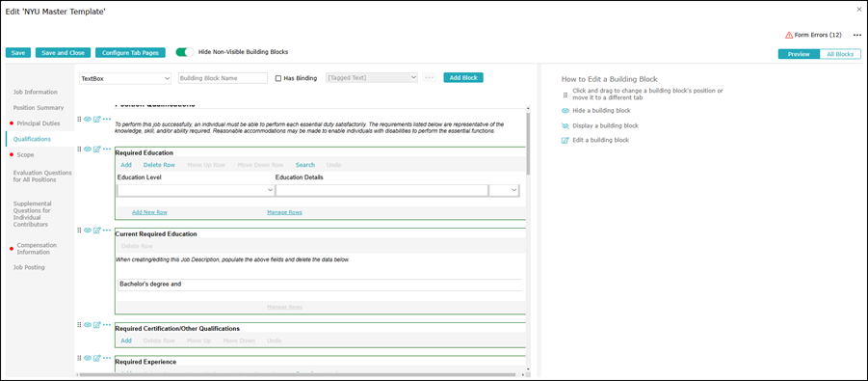Open the Job Posting tab

(29, 267)
